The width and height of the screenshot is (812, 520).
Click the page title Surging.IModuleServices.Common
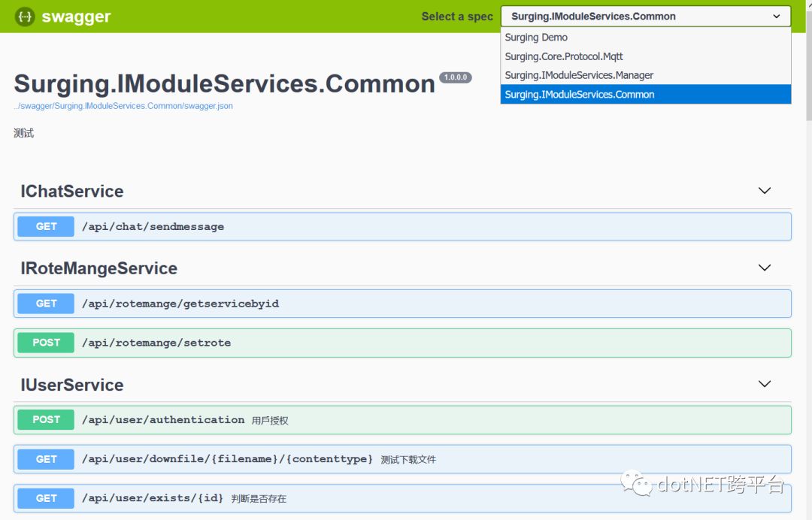[x=224, y=84]
